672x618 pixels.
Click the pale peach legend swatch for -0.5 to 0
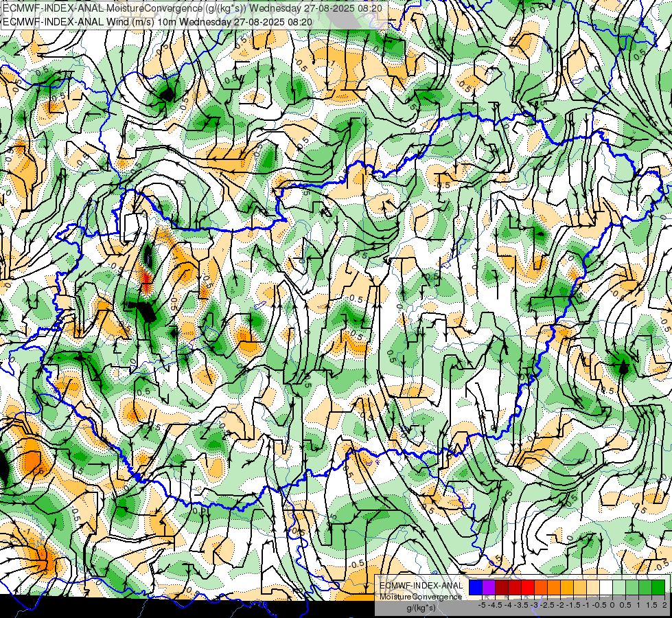coord(593,588)
